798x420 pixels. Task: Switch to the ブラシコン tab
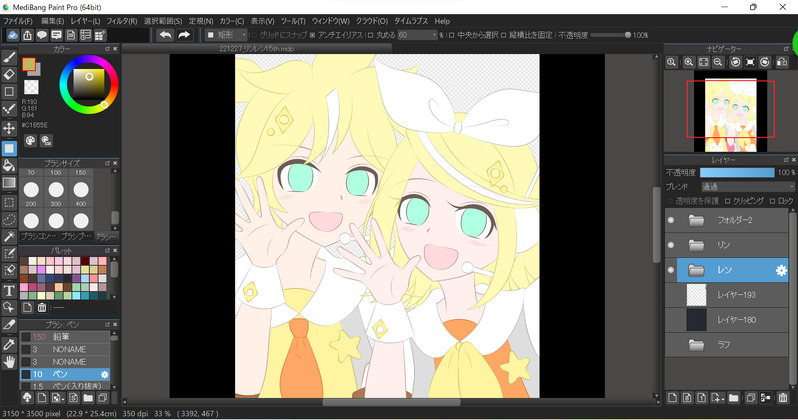click(38, 236)
